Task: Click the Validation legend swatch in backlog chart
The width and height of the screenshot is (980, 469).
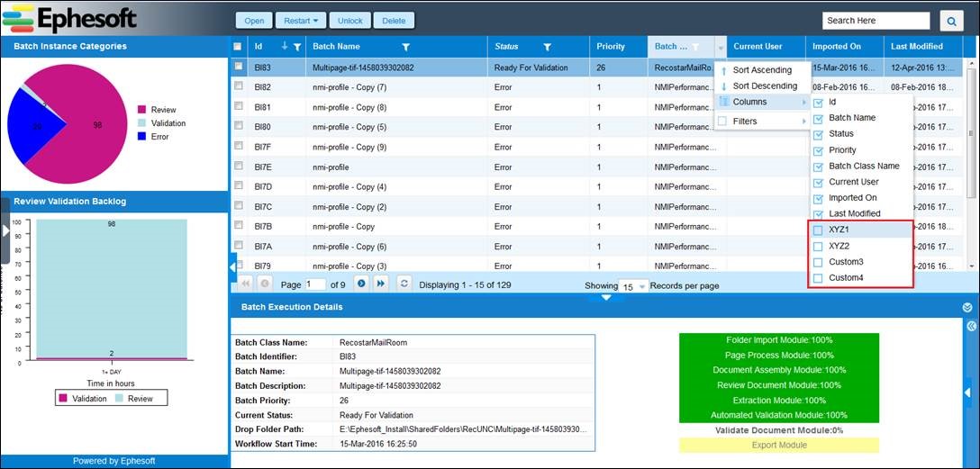Action: click(63, 399)
